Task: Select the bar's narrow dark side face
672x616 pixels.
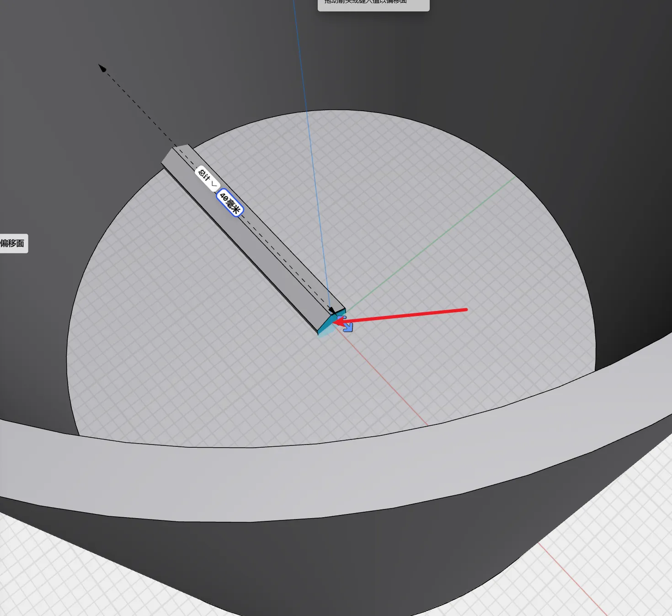Action: pyautogui.click(x=240, y=247)
